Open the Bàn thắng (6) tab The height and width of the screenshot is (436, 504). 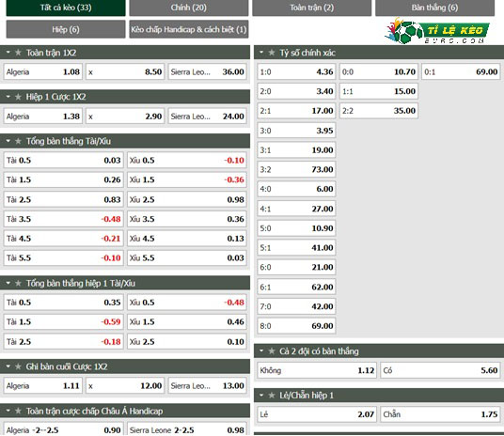click(x=434, y=8)
